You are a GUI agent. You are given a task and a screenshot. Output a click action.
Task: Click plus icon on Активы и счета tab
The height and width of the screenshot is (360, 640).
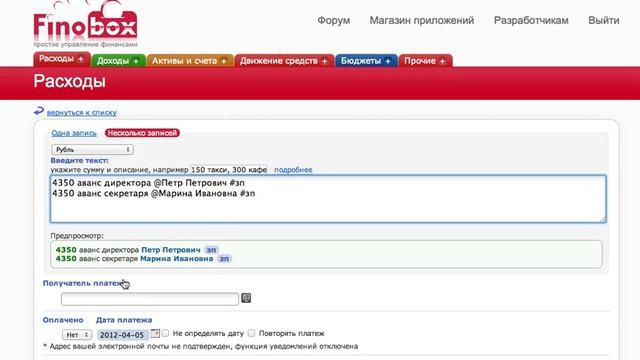[x=224, y=61]
